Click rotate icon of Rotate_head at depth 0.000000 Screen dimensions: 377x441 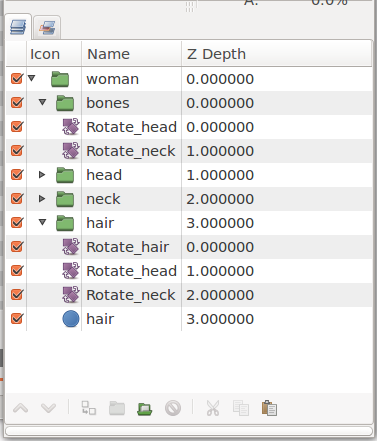(71, 127)
